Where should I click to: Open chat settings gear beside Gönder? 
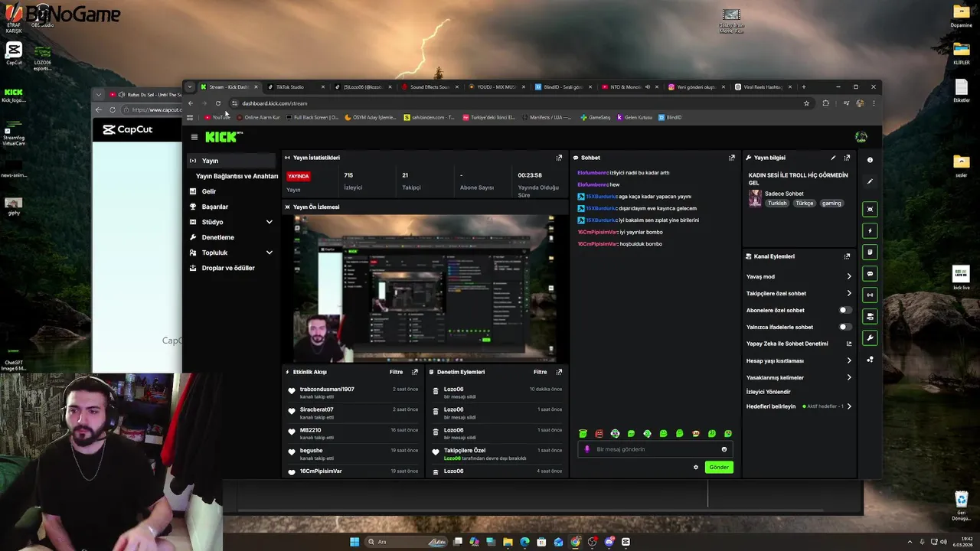696,467
